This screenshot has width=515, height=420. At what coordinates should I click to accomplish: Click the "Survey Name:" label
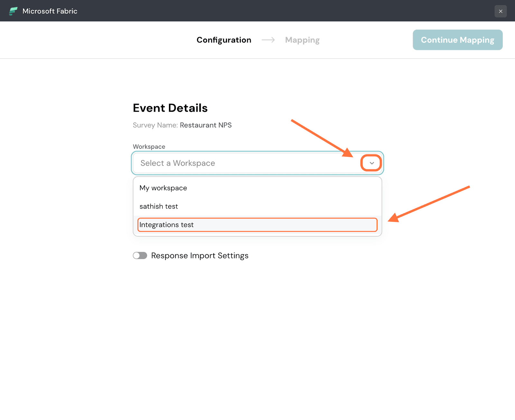click(155, 125)
